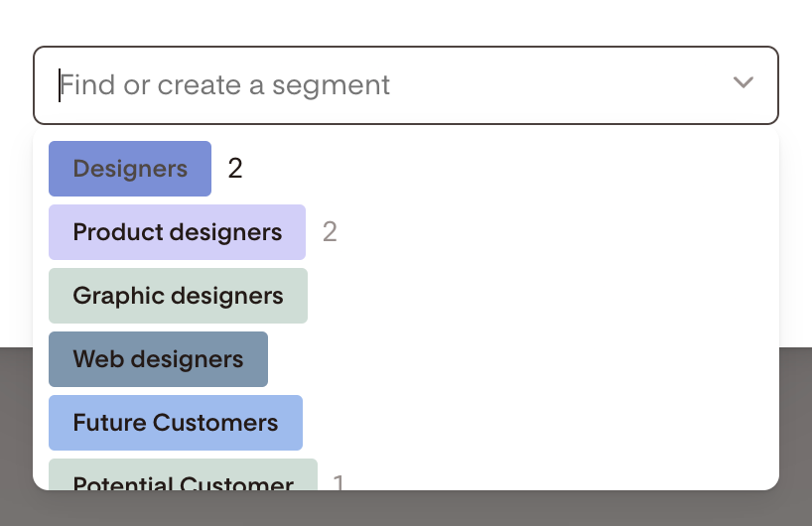Pick the Graphic designers segment
The height and width of the screenshot is (526, 812).
point(178,296)
